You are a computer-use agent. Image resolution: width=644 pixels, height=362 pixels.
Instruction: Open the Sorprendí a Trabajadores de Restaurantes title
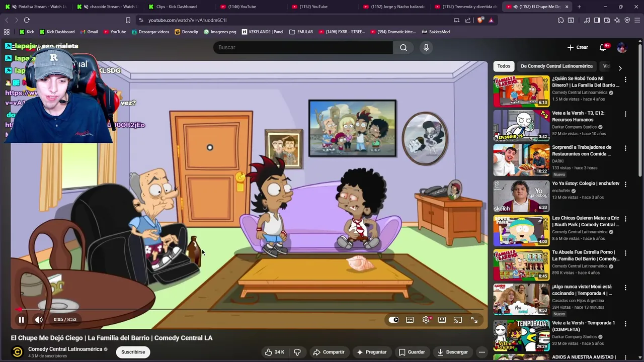(582, 150)
